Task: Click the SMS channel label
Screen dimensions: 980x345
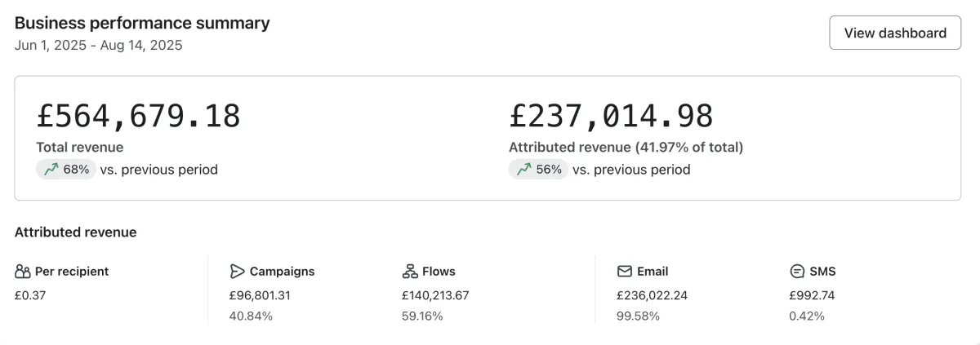Action: (822, 272)
